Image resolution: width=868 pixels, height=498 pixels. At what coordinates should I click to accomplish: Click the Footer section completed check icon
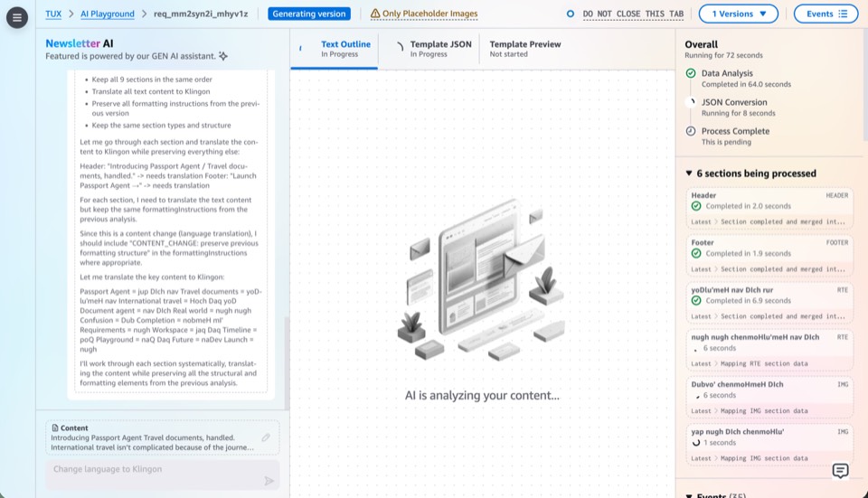[x=696, y=253]
